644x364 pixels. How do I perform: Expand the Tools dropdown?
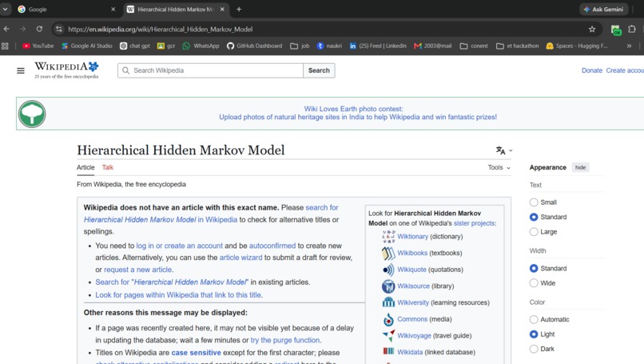499,167
